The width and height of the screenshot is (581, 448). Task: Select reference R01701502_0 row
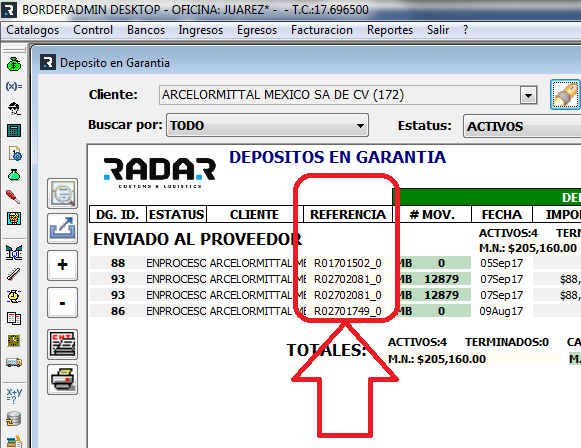click(x=348, y=263)
